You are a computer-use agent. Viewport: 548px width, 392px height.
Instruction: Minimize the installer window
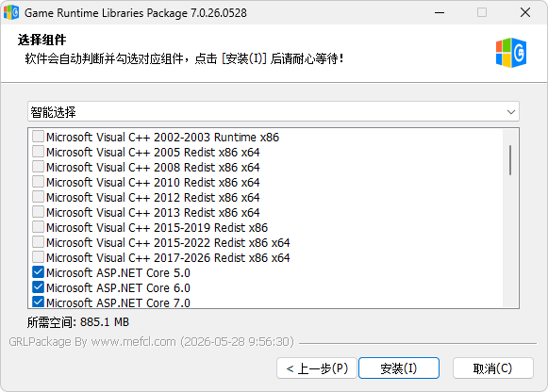(440, 12)
